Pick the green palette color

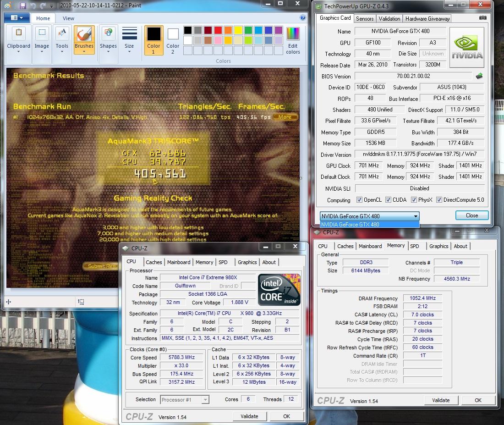(248, 30)
